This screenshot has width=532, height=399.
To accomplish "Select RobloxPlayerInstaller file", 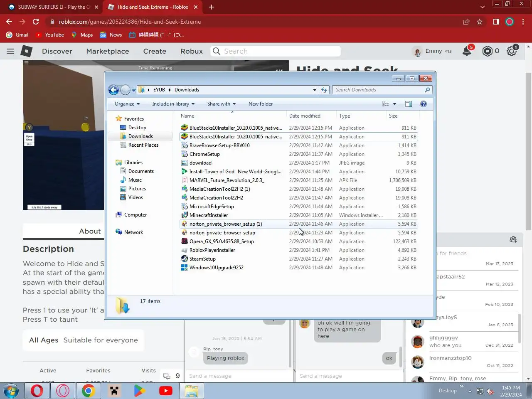I will [x=212, y=250].
